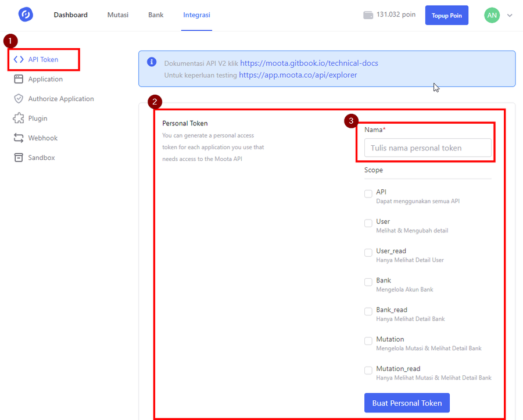Focus the Nama personal token input field
Image resolution: width=523 pixels, height=420 pixels.
point(427,148)
